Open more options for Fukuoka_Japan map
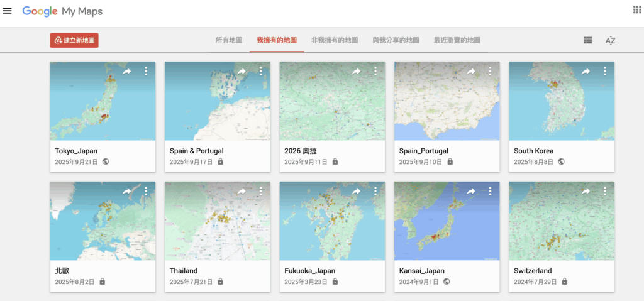This screenshot has width=644, height=301. tap(375, 192)
